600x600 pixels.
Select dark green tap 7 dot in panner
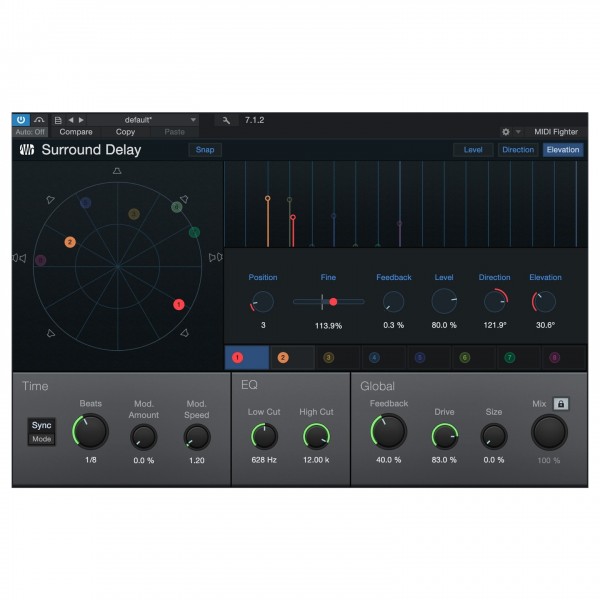194,232
